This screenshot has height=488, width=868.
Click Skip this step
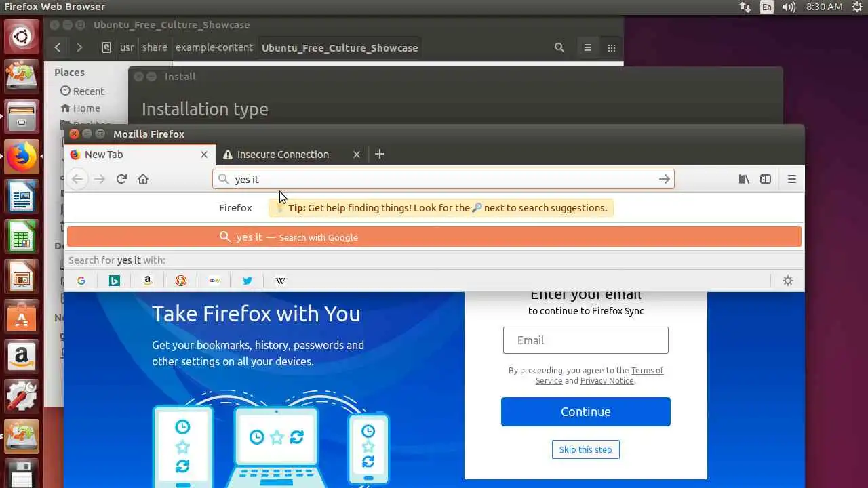click(x=586, y=449)
